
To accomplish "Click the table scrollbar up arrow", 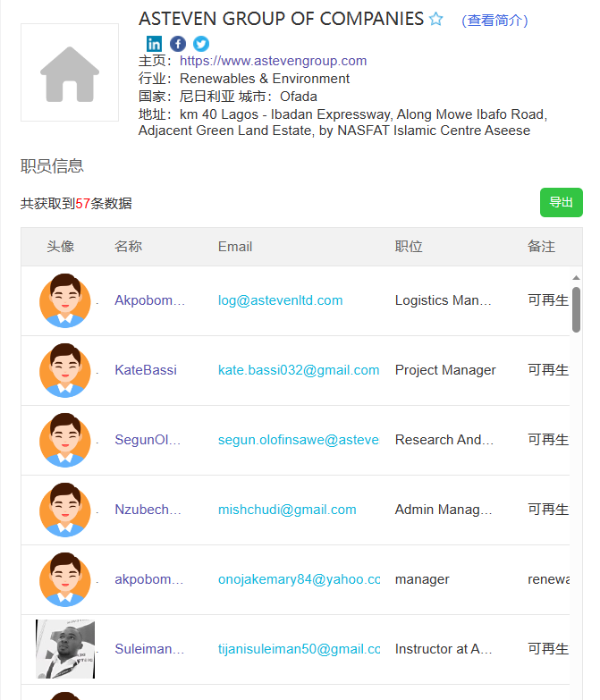I will [x=577, y=278].
